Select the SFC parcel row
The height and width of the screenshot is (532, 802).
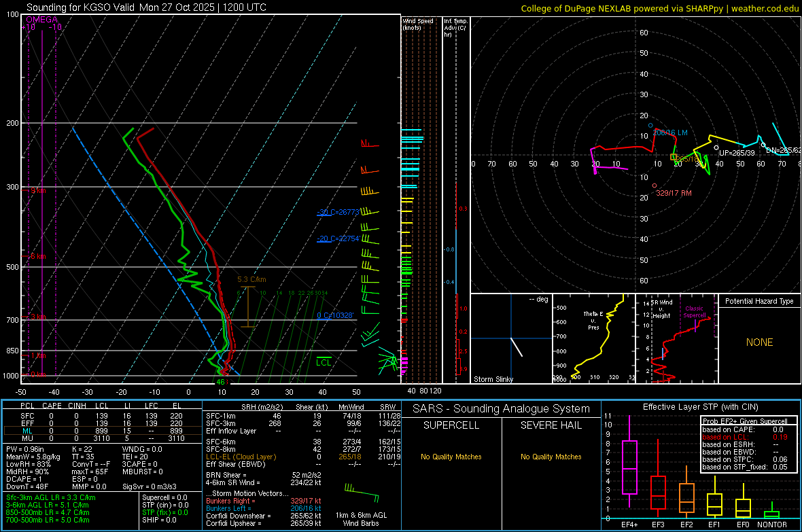pos(102,416)
